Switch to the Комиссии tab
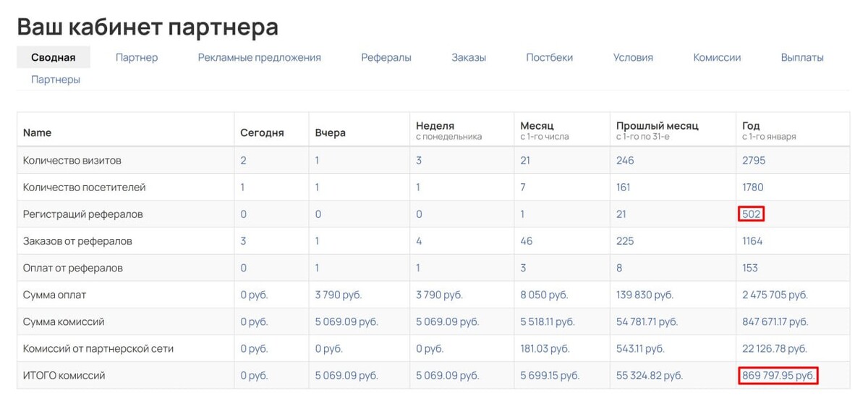 click(x=717, y=57)
